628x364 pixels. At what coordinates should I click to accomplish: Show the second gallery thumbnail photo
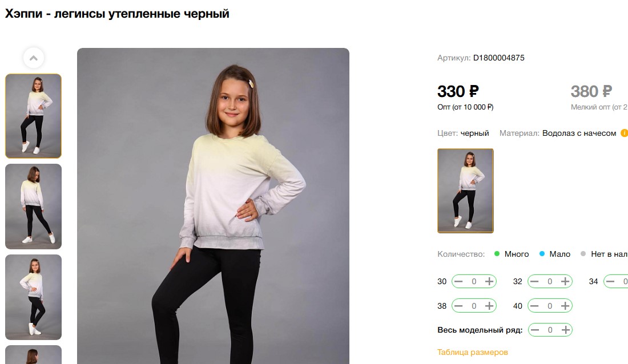click(33, 207)
